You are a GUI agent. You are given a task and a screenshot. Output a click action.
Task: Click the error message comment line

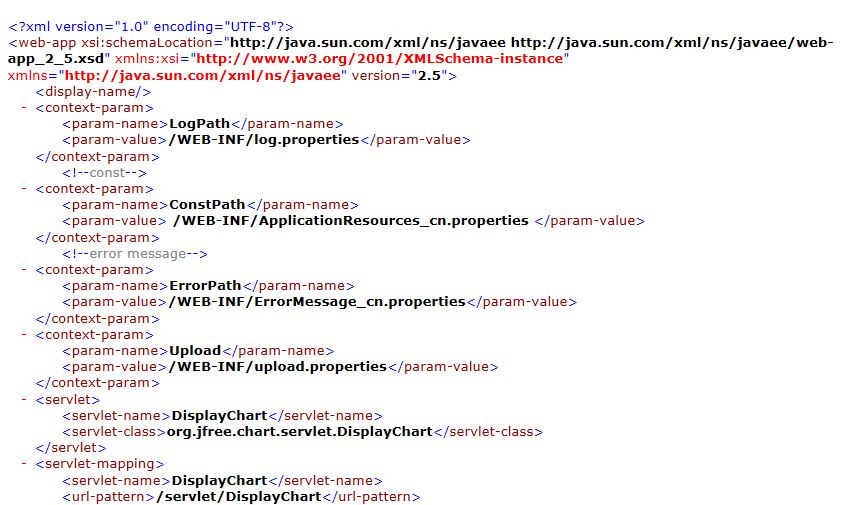pyautogui.click(x=135, y=254)
